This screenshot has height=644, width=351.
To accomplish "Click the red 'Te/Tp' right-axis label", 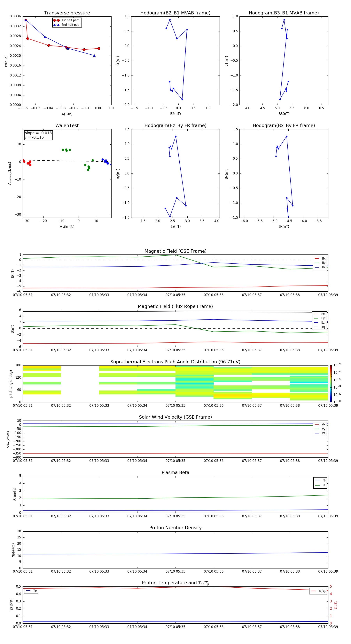I will [336, 605].
